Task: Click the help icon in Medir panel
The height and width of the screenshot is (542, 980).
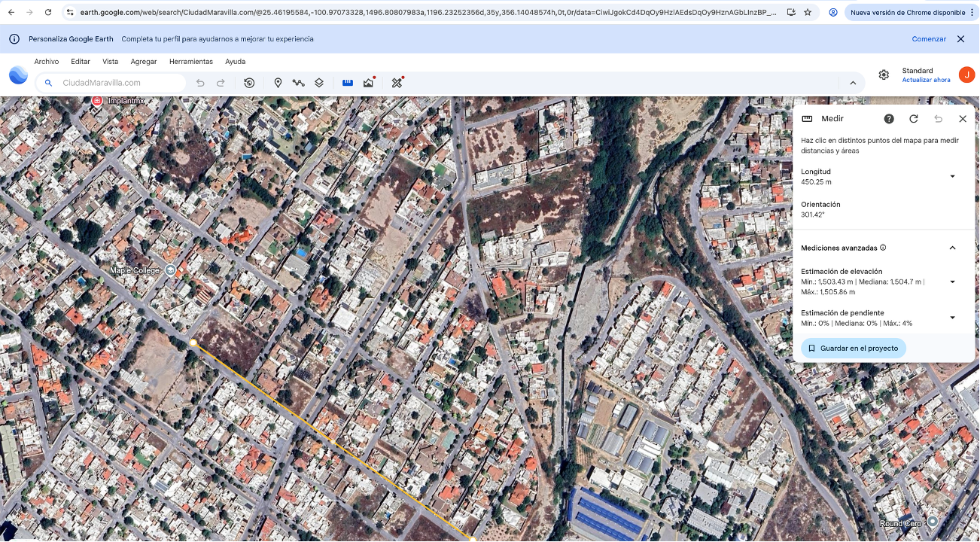Action: pos(889,119)
